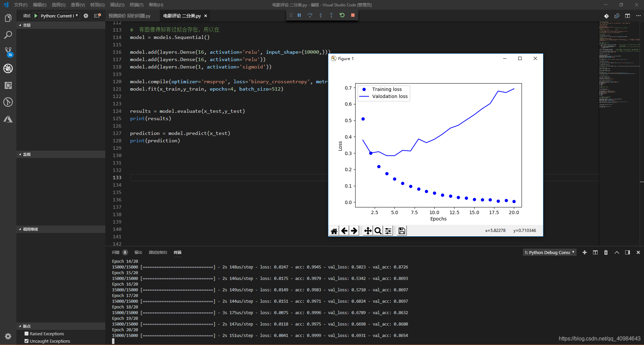Go back to previous view in Figure 1
The height and width of the screenshot is (345, 644).
pos(344,231)
